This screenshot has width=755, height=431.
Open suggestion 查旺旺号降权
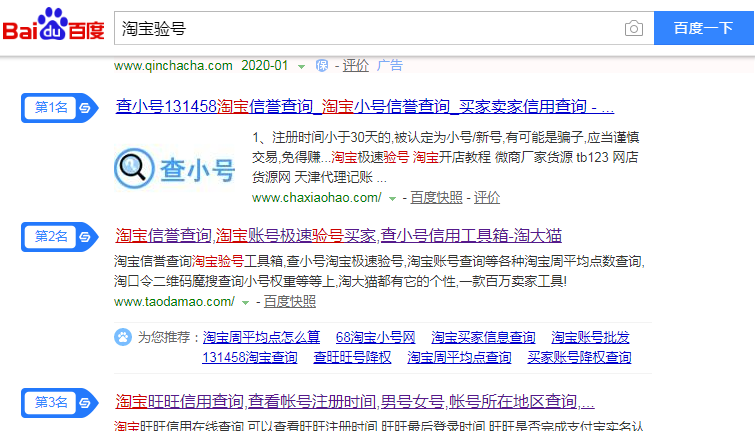(x=352, y=357)
